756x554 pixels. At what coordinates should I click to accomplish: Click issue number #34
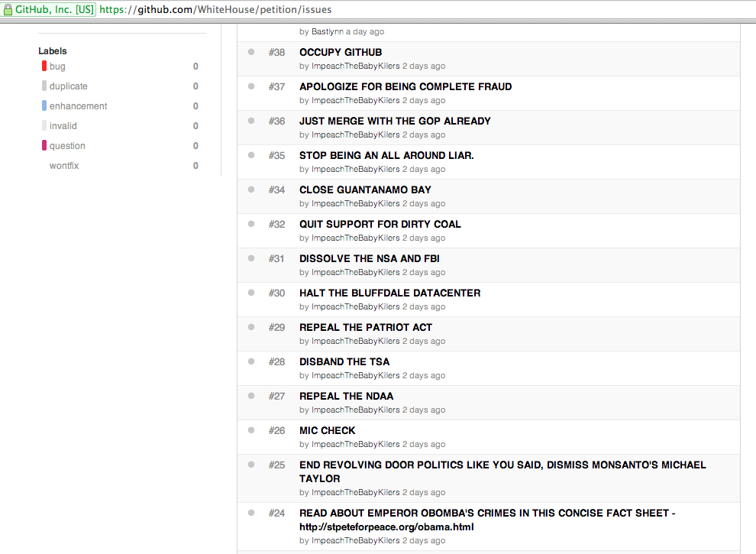click(x=276, y=190)
